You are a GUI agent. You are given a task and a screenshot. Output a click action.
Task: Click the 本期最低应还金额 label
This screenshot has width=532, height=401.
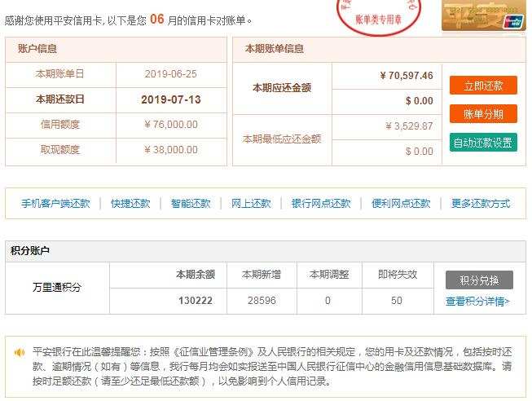point(282,139)
